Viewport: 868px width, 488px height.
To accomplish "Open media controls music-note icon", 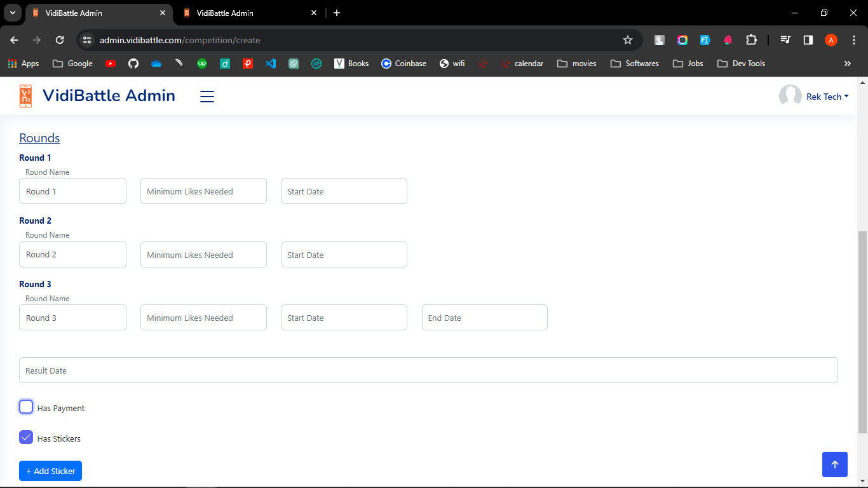I will pyautogui.click(x=785, y=40).
